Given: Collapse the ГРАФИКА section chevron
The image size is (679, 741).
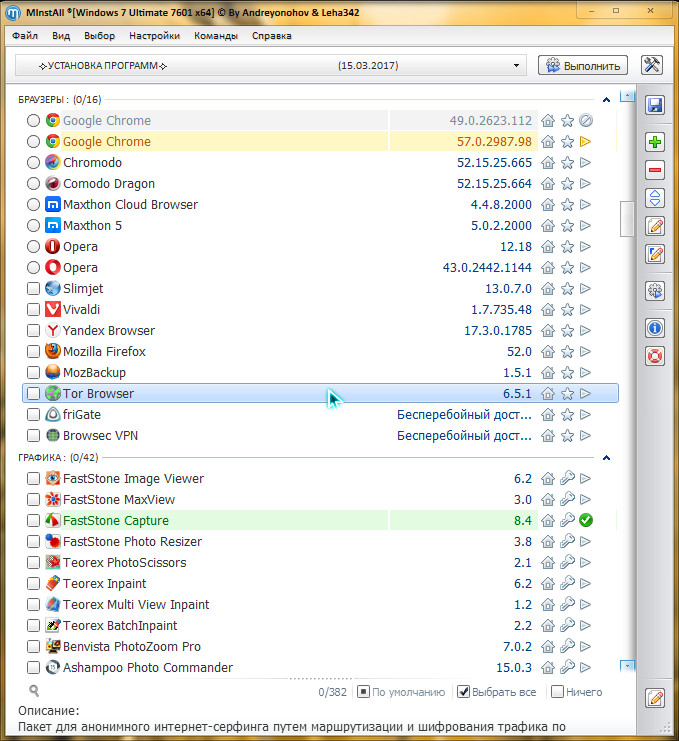Looking at the screenshot, I should click(606, 457).
